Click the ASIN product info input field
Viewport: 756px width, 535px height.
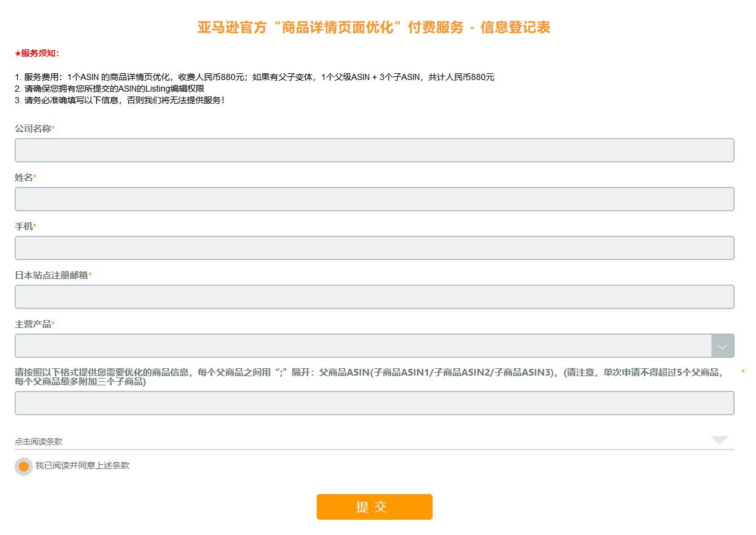(x=374, y=403)
